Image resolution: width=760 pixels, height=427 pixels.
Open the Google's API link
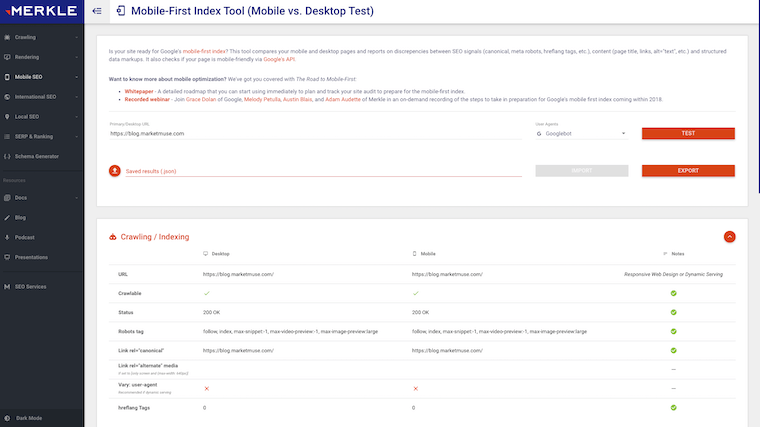point(279,60)
